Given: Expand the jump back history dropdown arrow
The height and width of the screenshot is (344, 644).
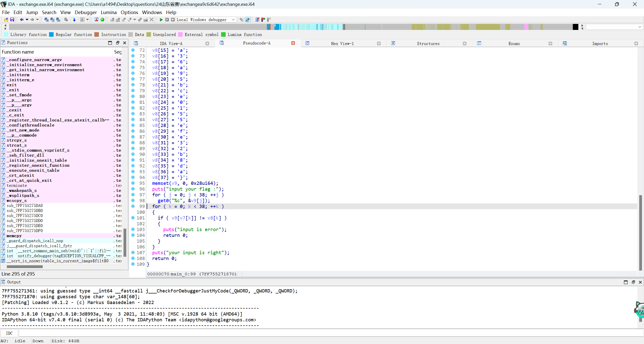Looking at the screenshot, I should pos(27,20).
